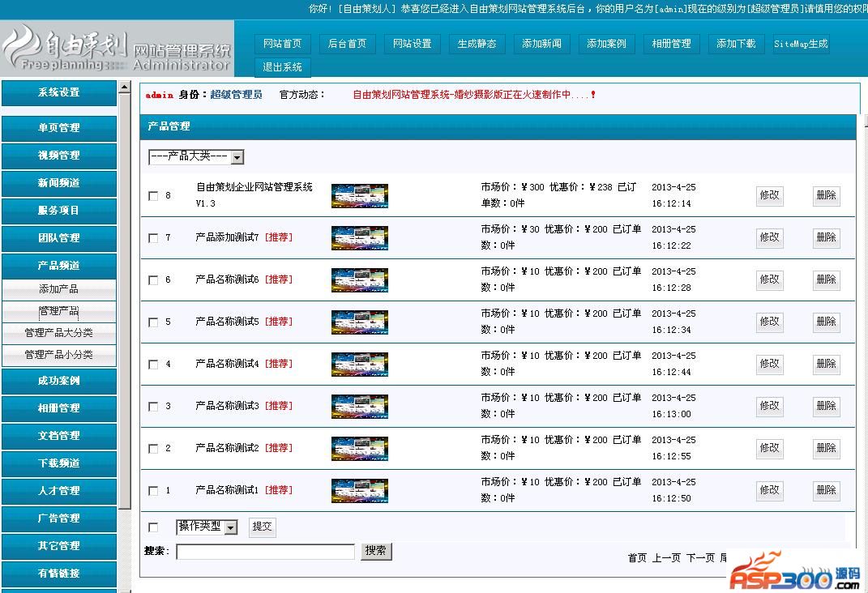Click the sidebar scrollbar up arrow
This screenshot has width=868, height=593.
pos(125,87)
